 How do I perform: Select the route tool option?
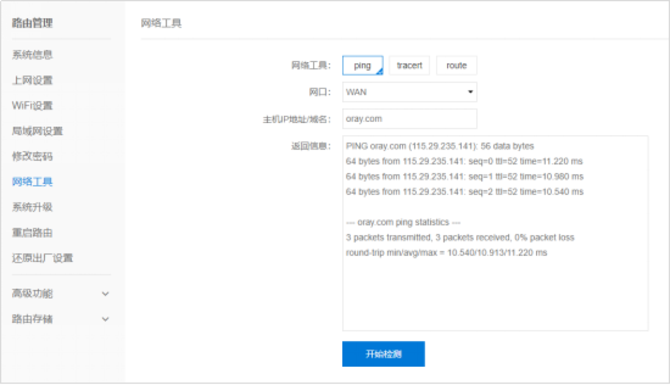[x=456, y=65]
